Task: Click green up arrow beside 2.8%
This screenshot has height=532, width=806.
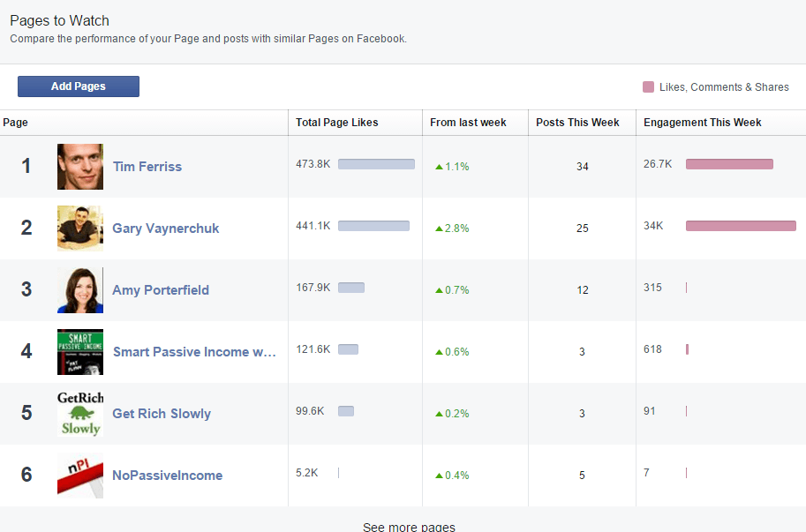Action: click(439, 229)
